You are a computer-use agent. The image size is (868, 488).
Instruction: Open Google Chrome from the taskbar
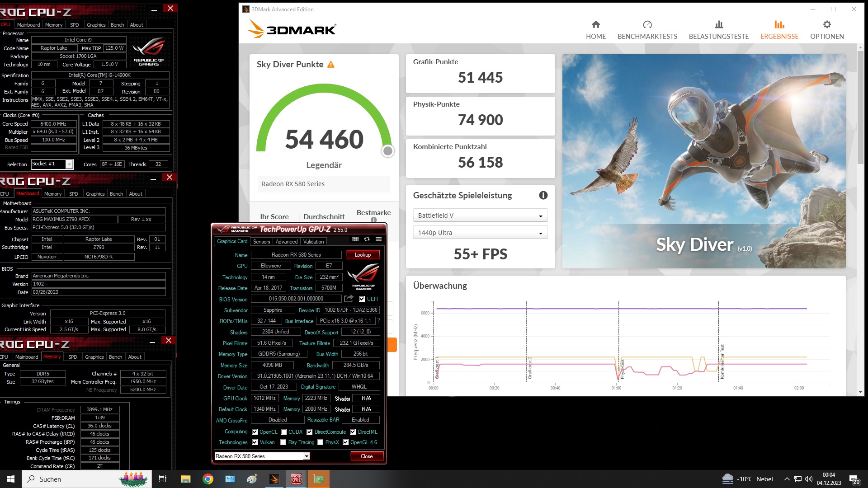(x=208, y=479)
